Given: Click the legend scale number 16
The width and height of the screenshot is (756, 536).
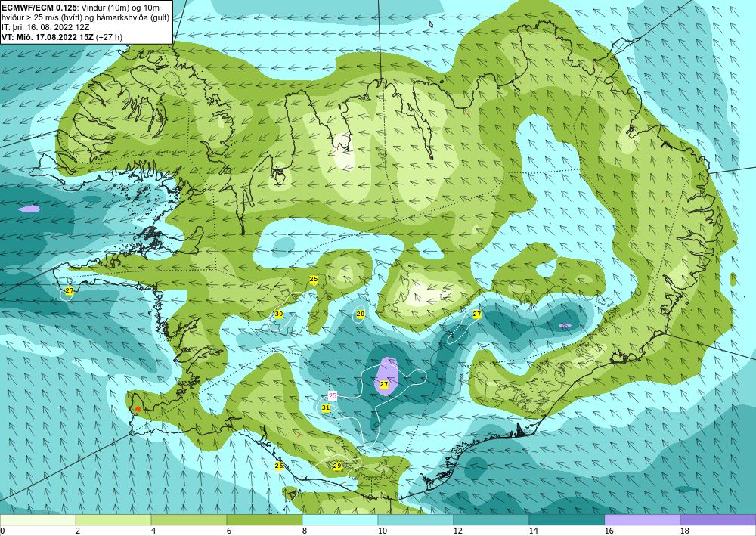Looking at the screenshot, I should [x=609, y=531].
